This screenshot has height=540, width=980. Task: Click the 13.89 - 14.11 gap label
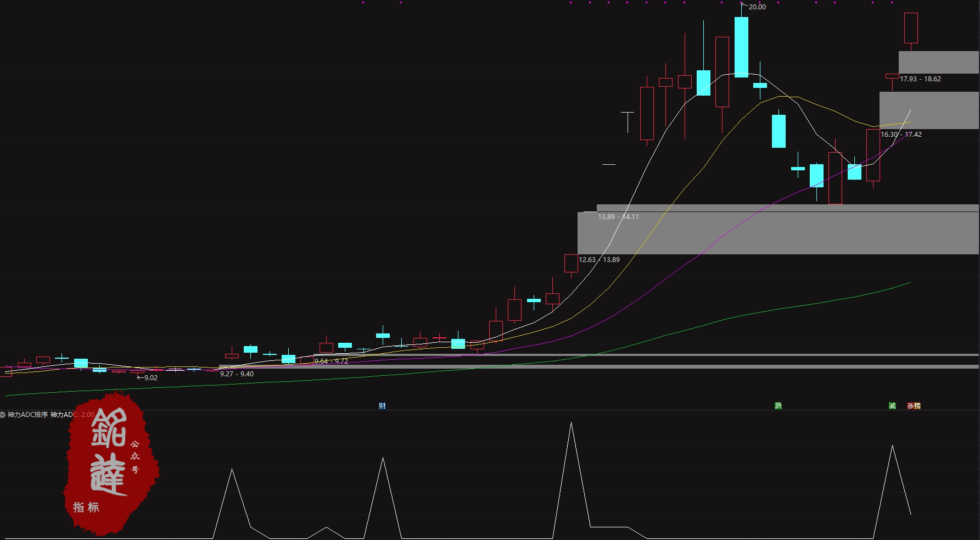pos(618,217)
